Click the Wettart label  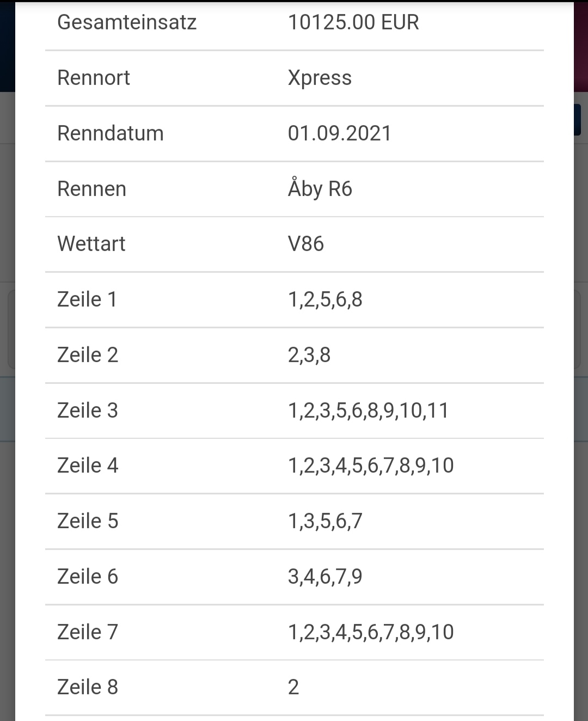pos(91,244)
